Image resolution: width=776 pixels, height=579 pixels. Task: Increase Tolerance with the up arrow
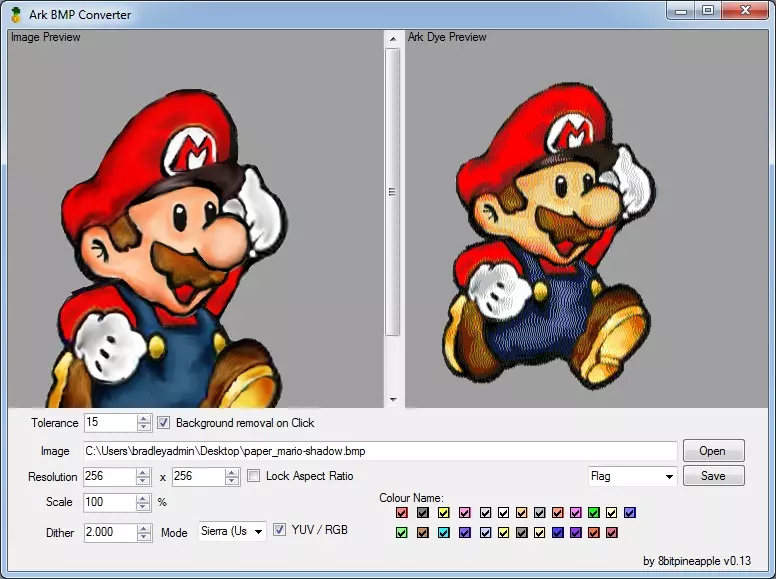(144, 419)
